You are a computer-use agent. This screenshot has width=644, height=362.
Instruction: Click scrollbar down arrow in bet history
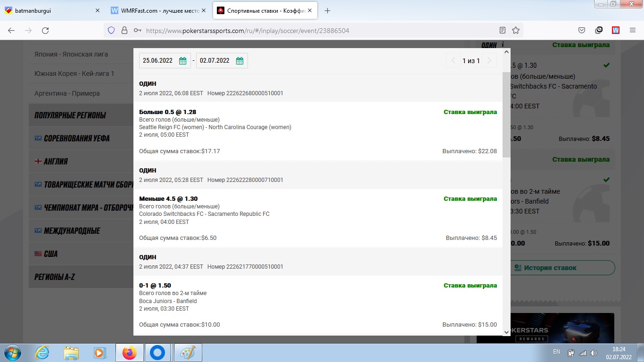point(506,332)
